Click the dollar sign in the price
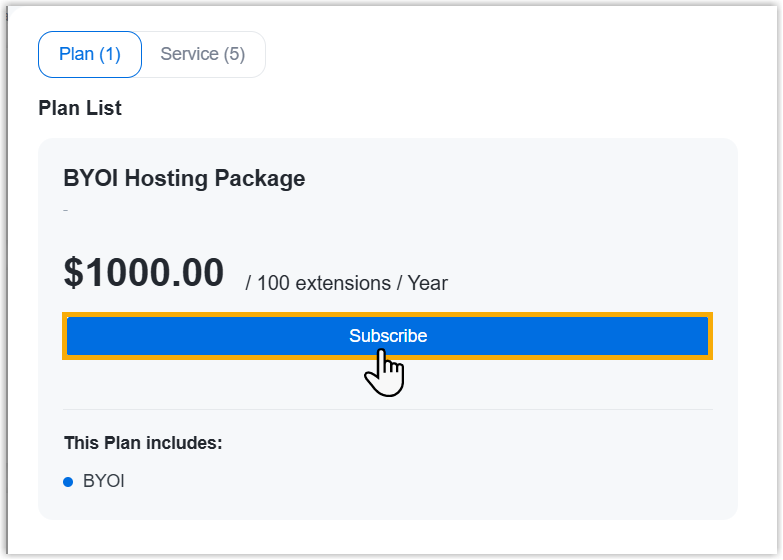Viewport: 783px width, 560px height. click(x=72, y=273)
